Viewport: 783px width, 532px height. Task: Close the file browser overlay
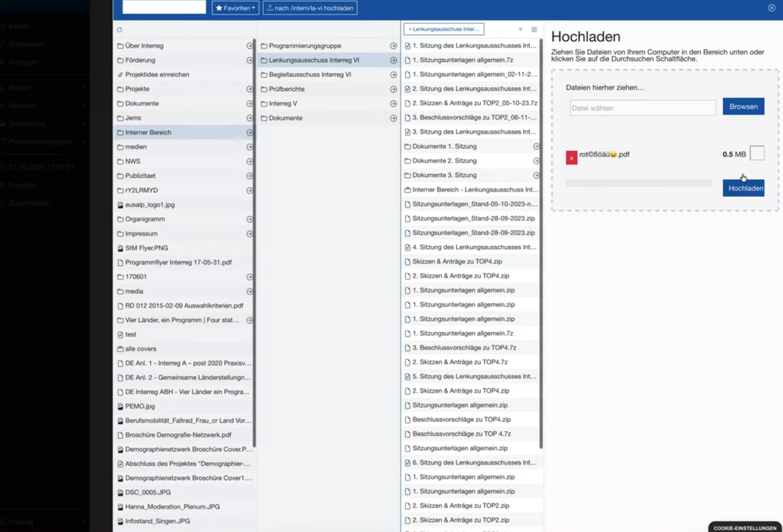tap(771, 8)
